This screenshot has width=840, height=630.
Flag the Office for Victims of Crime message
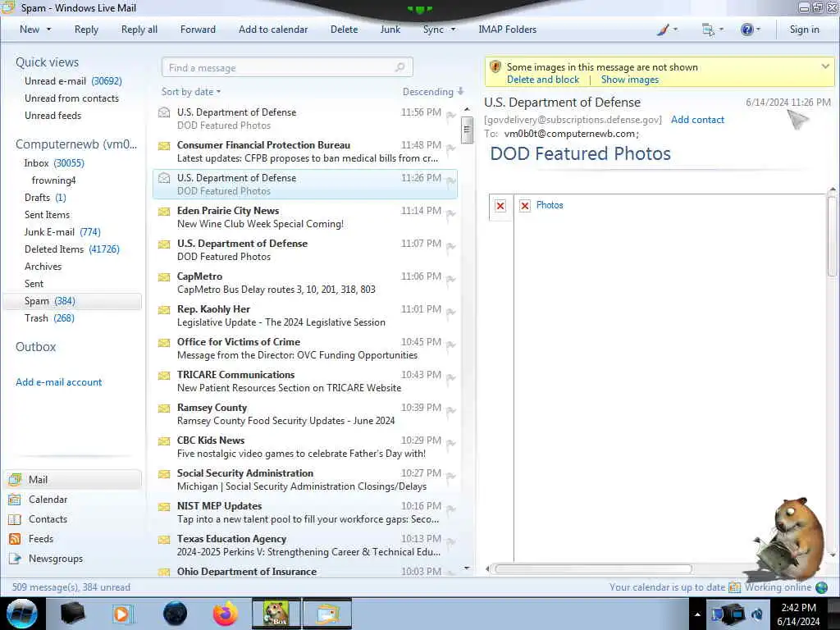[x=450, y=345]
